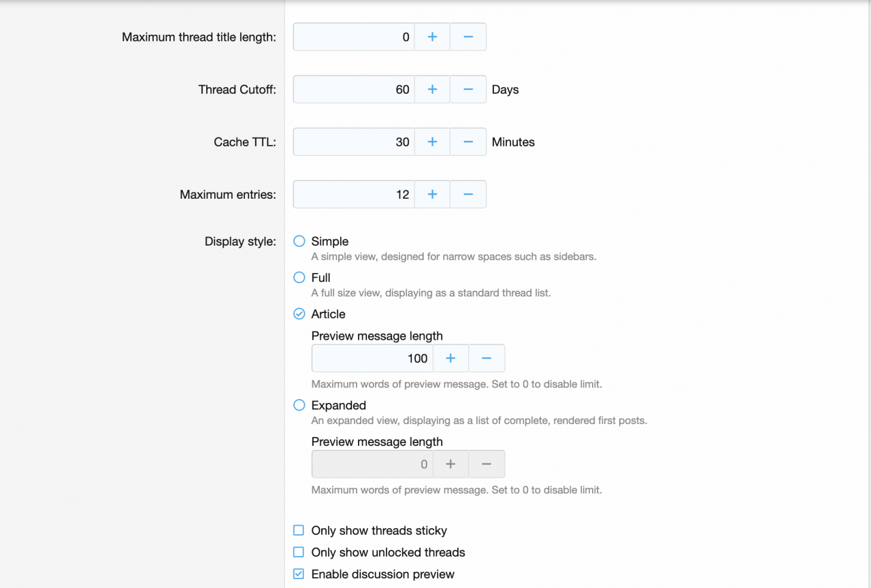Increase Article preview message length
Viewport: 871px width, 588px height.
tap(450, 358)
